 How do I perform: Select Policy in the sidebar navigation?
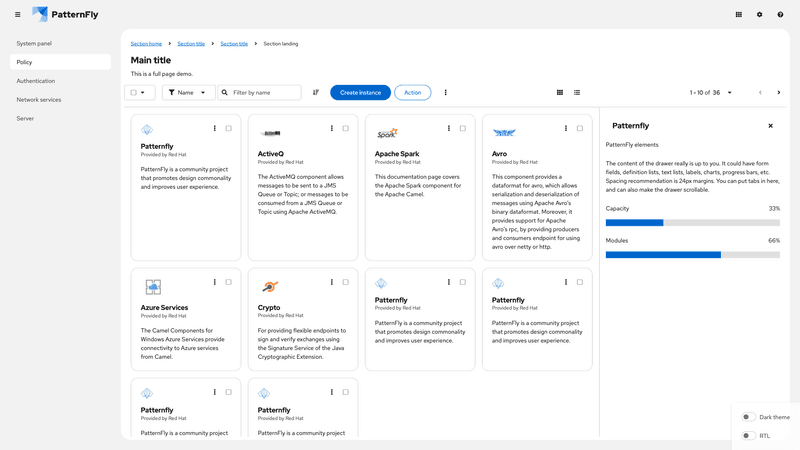coord(60,62)
